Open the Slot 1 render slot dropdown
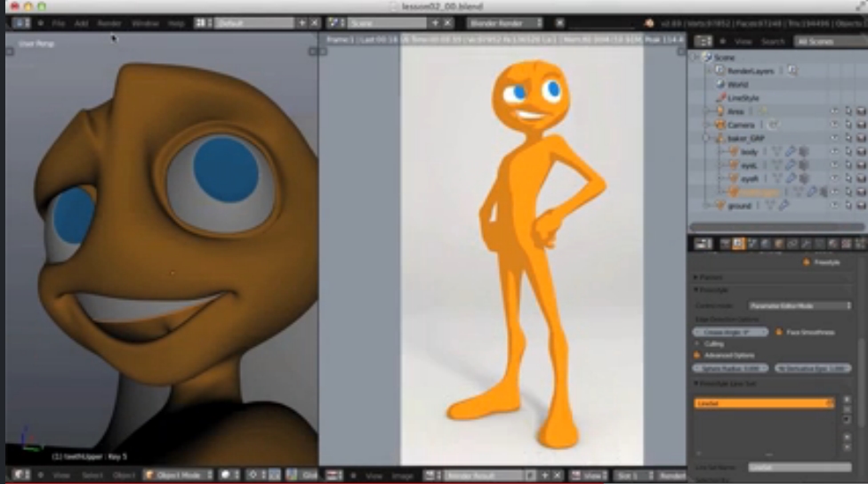 pyautogui.click(x=634, y=475)
